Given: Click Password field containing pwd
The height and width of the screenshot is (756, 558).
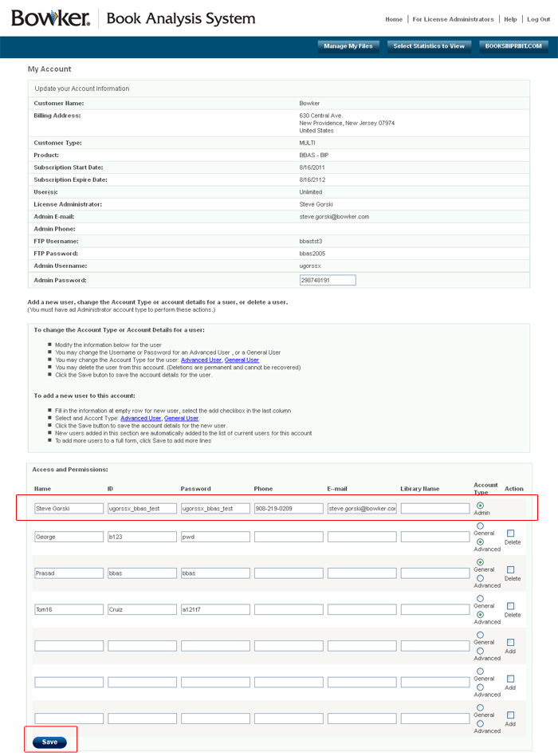Looking at the screenshot, I should [215, 537].
